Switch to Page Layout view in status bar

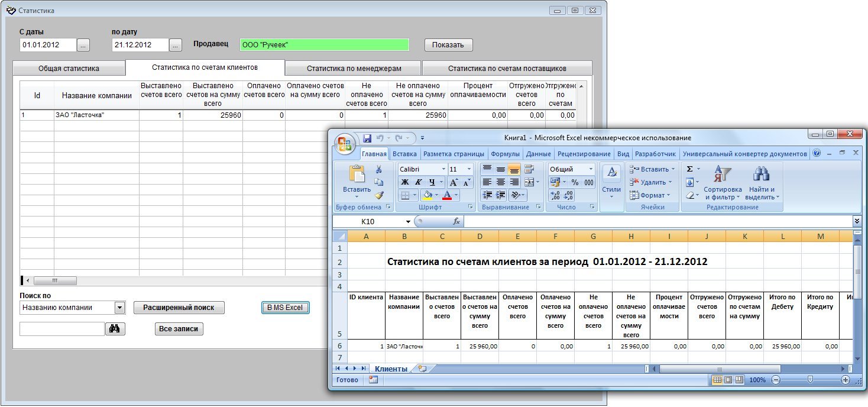coord(728,380)
